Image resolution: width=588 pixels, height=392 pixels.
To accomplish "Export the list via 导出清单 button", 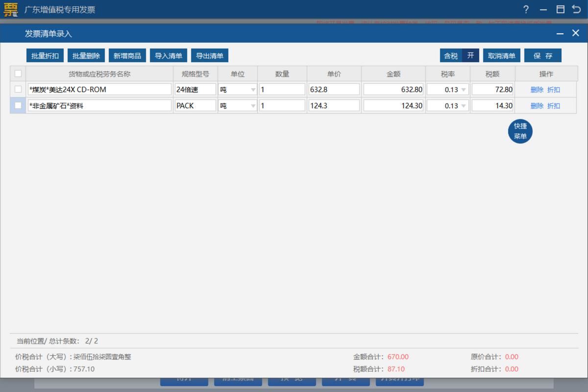I will point(209,55).
